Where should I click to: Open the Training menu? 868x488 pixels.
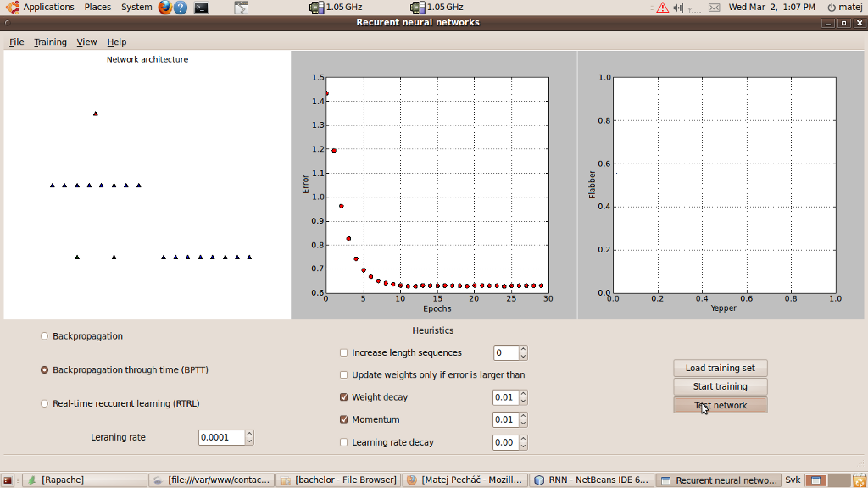click(50, 42)
